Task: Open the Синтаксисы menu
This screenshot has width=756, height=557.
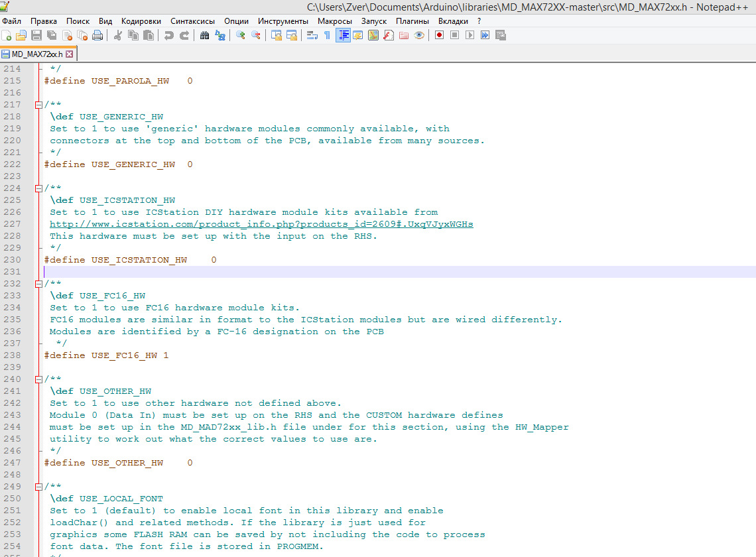Action: click(x=193, y=21)
